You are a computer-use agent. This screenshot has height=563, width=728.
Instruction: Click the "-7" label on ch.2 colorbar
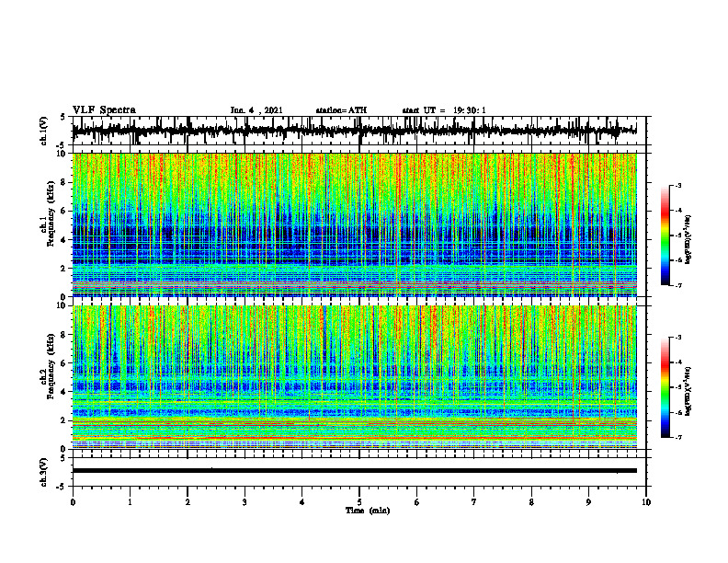(x=678, y=437)
